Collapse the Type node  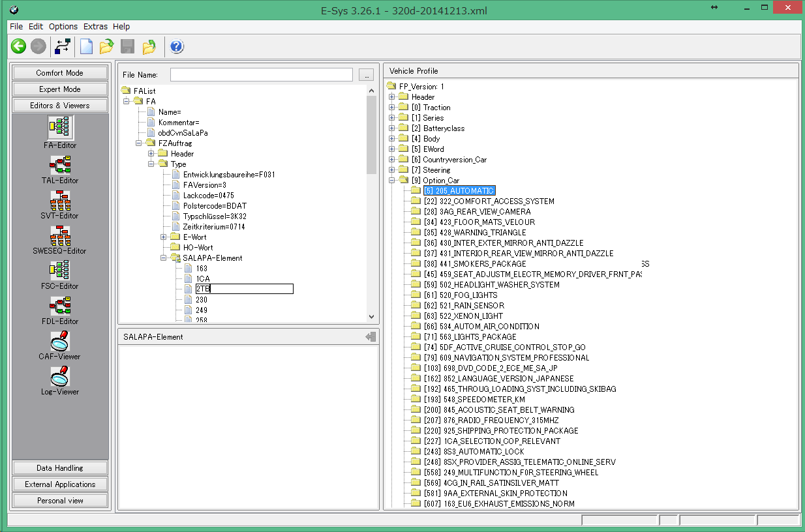(x=151, y=164)
